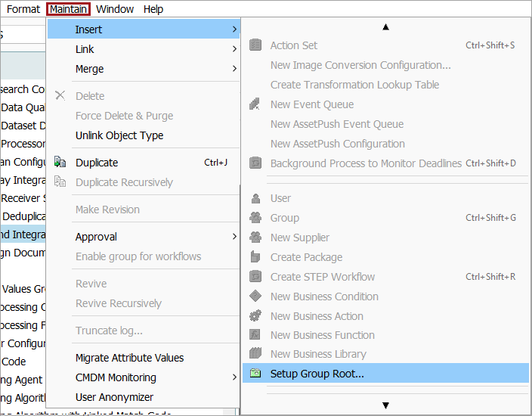The height and width of the screenshot is (416, 532).
Task: Expand the Merge submenu arrow
Action: [234, 69]
